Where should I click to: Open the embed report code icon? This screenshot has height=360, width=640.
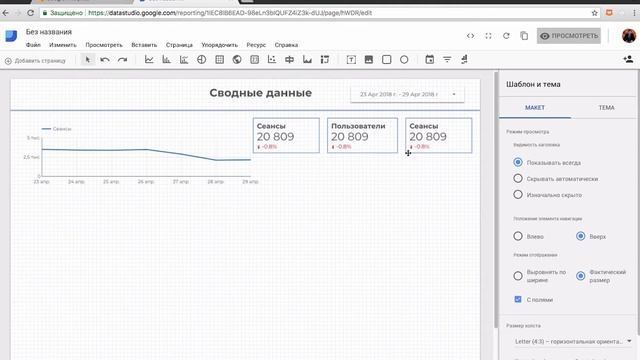471,36
